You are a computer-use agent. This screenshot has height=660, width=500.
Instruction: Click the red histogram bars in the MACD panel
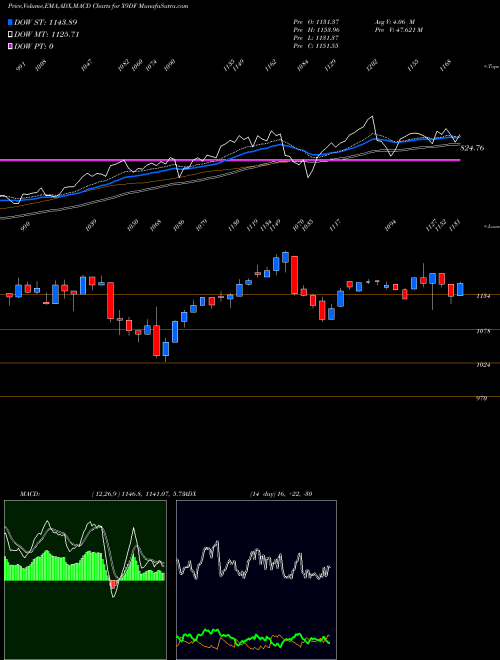pos(113,584)
